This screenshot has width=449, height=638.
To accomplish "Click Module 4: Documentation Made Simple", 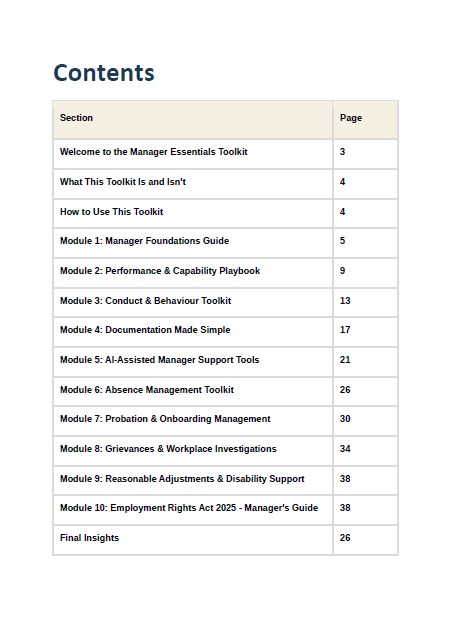I will pyautogui.click(x=145, y=330).
